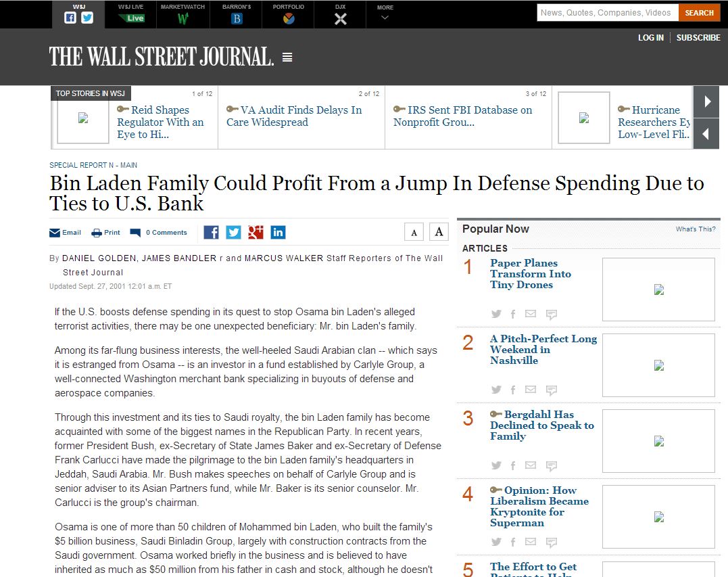The image size is (728, 577).
Task: Open WSJ Facebook page icon in top bar
Action: (x=70, y=18)
